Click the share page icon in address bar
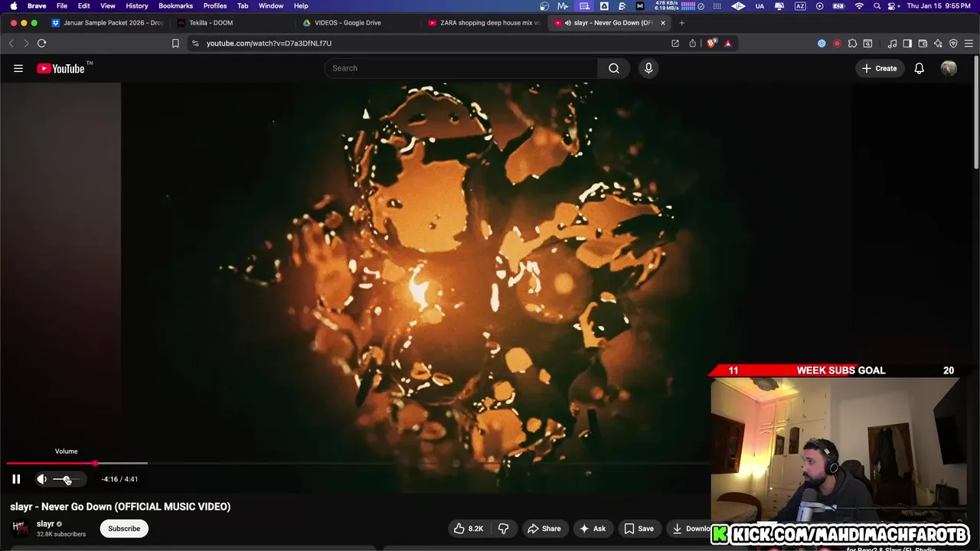The width and height of the screenshot is (980, 551). (x=692, y=44)
